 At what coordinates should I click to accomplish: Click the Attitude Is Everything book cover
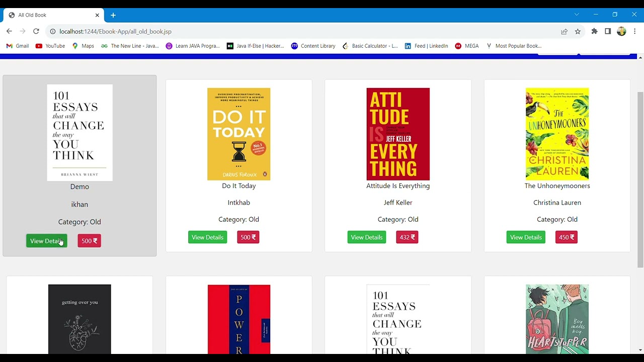398,134
